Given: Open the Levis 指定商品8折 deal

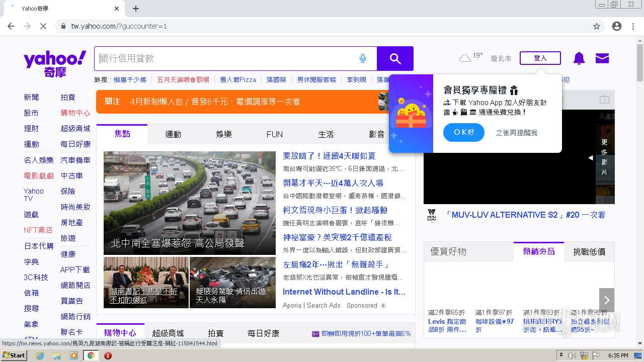Looking at the screenshot, I should (447, 325).
